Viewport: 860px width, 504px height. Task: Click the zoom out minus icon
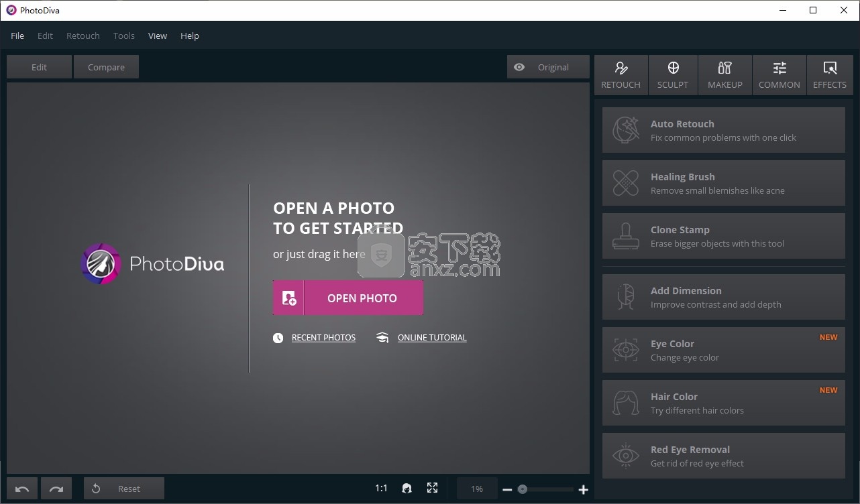507,490
